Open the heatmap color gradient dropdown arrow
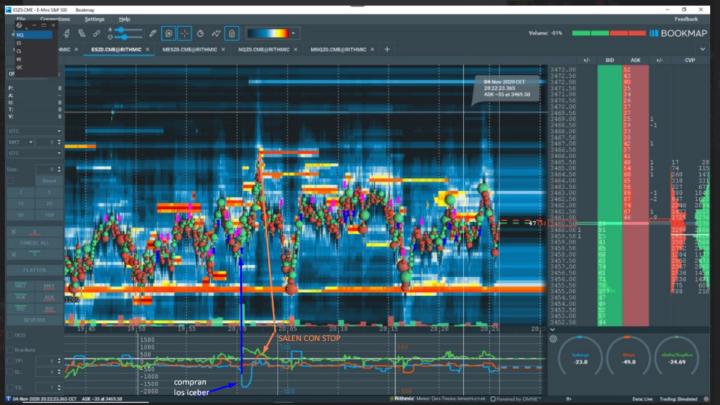Viewport: 720px width, 405px height. tap(294, 33)
